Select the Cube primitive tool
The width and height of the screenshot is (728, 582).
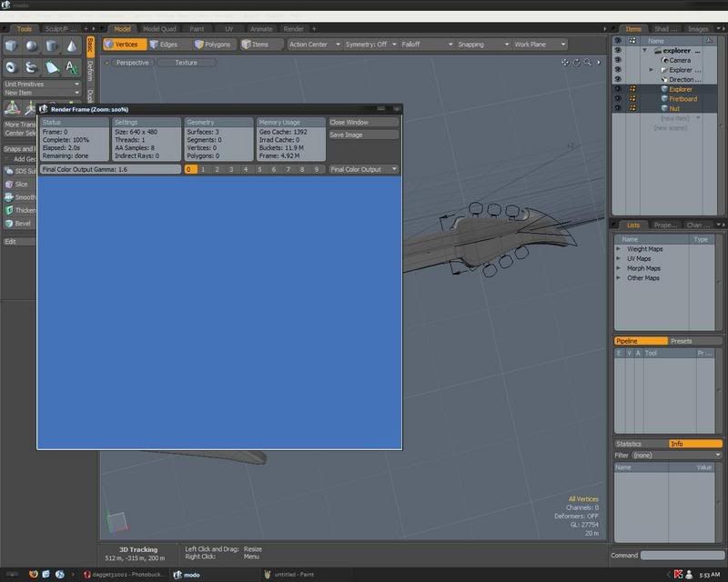pyautogui.click(x=12, y=46)
